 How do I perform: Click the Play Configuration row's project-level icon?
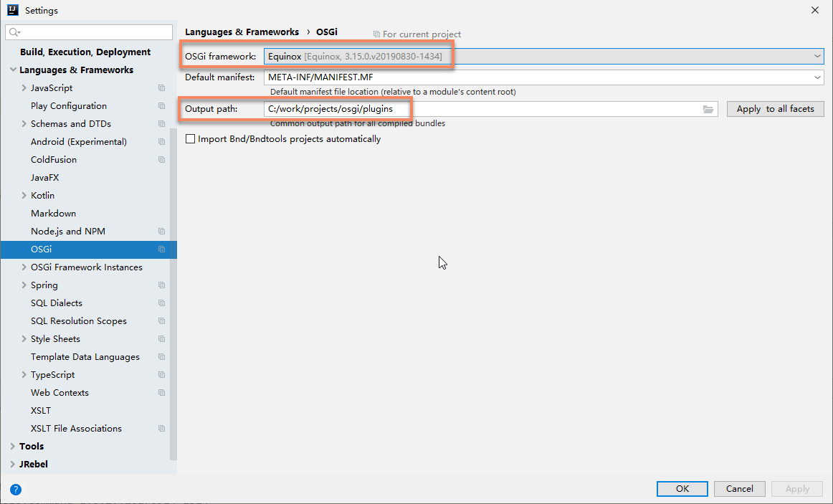click(x=161, y=106)
